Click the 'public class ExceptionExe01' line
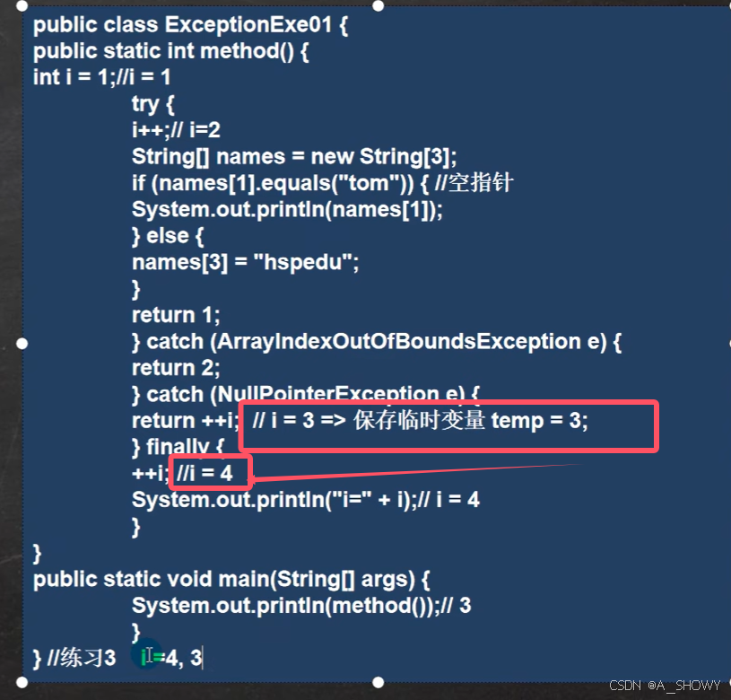 pos(190,25)
